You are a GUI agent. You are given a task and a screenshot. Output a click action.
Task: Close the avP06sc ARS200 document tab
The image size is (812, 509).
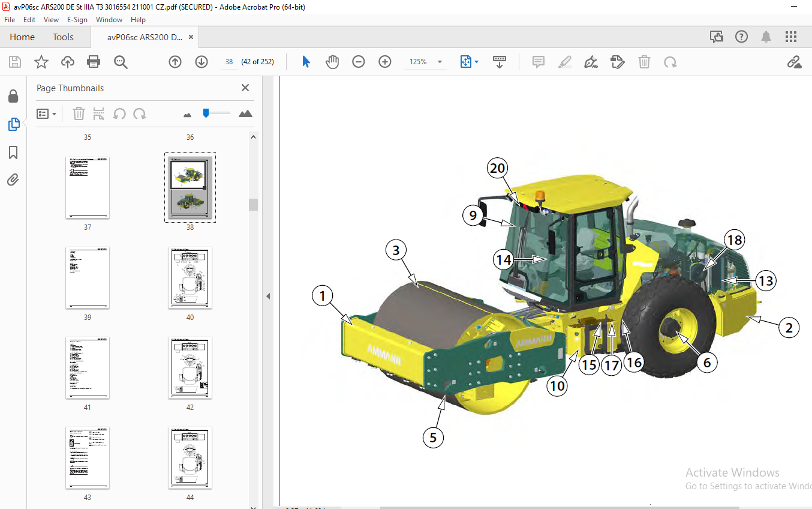tap(191, 37)
